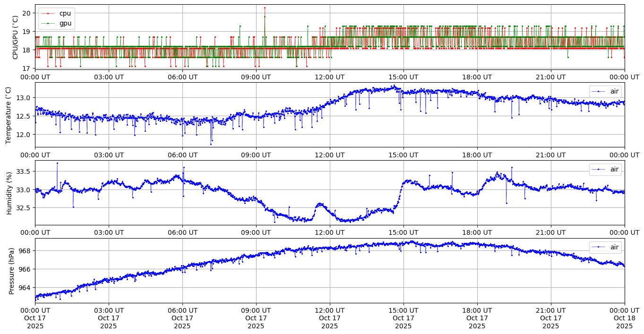The height and width of the screenshot is (334, 644).
Task: Click the humidity spike near 01:00 UT
Action: click(57, 163)
